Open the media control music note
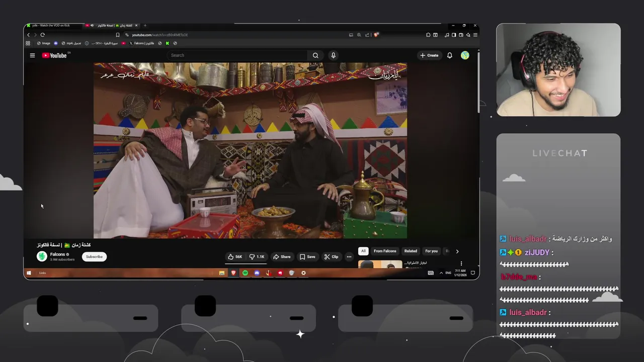Viewport: 644px width, 362px height. click(x=447, y=35)
